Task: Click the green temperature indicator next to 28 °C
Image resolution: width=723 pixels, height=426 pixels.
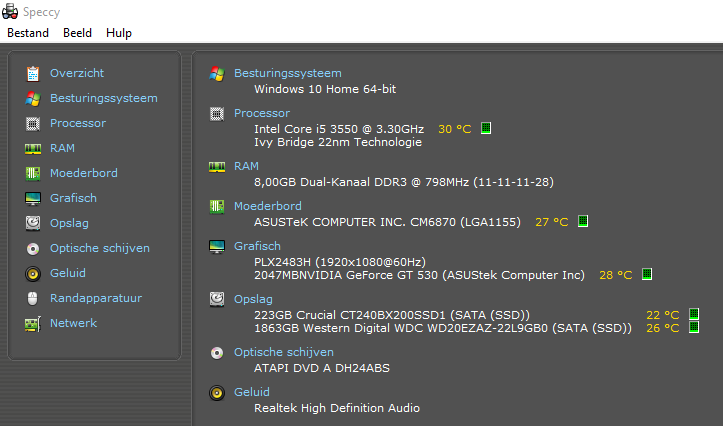Action: coord(647,274)
